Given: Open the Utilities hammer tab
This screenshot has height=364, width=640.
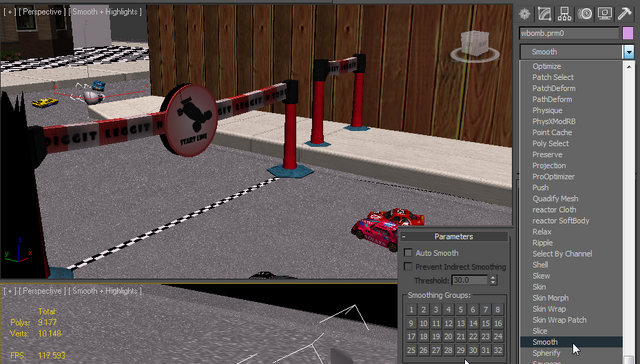Looking at the screenshot, I should (x=624, y=14).
